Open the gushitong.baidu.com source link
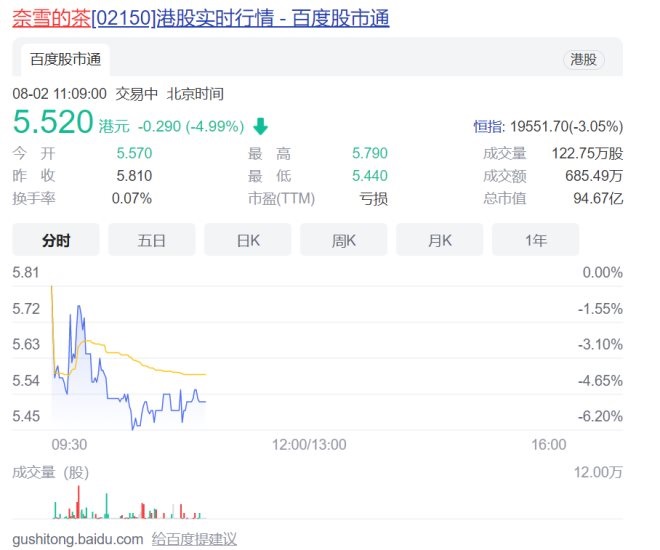The width and height of the screenshot is (660, 550). [77, 539]
